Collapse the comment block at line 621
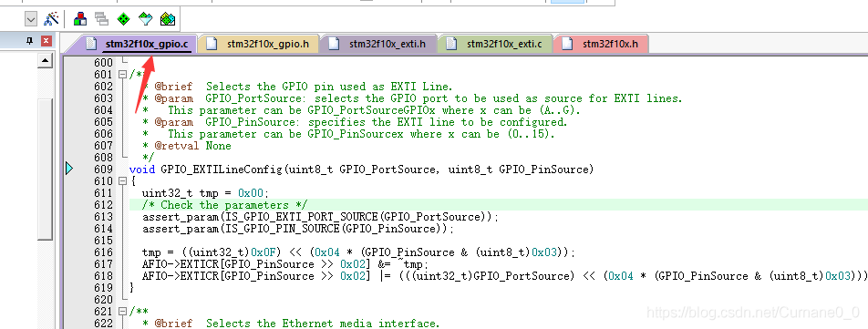The height and width of the screenshot is (329, 868). 122,312
